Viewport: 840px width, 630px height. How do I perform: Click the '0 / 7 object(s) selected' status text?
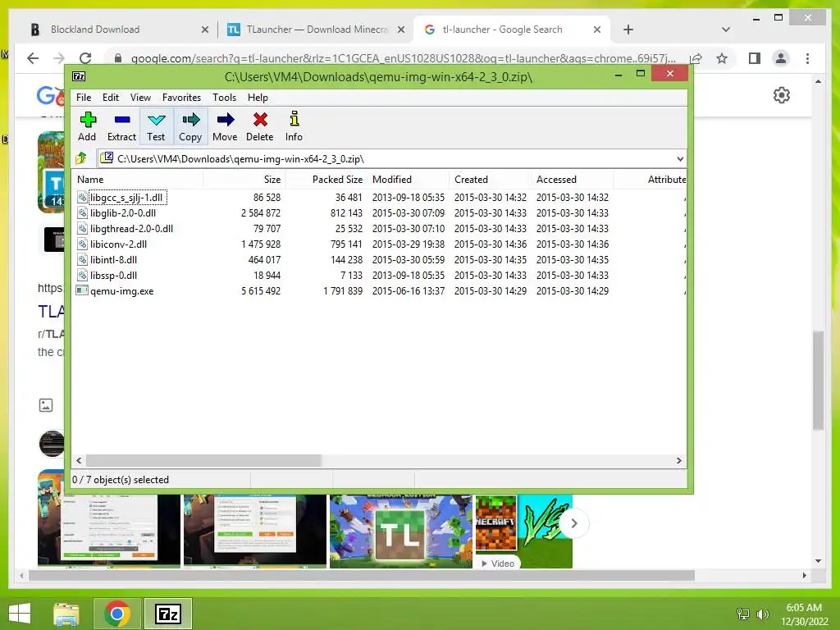[121, 480]
